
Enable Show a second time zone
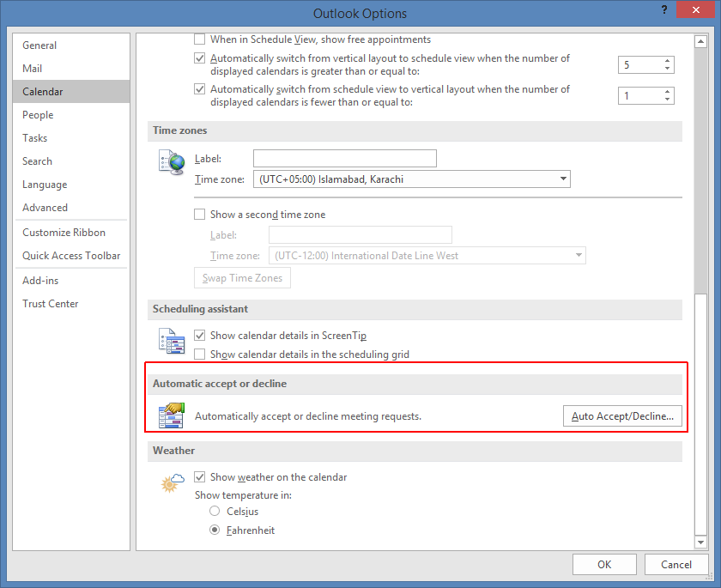click(x=199, y=215)
